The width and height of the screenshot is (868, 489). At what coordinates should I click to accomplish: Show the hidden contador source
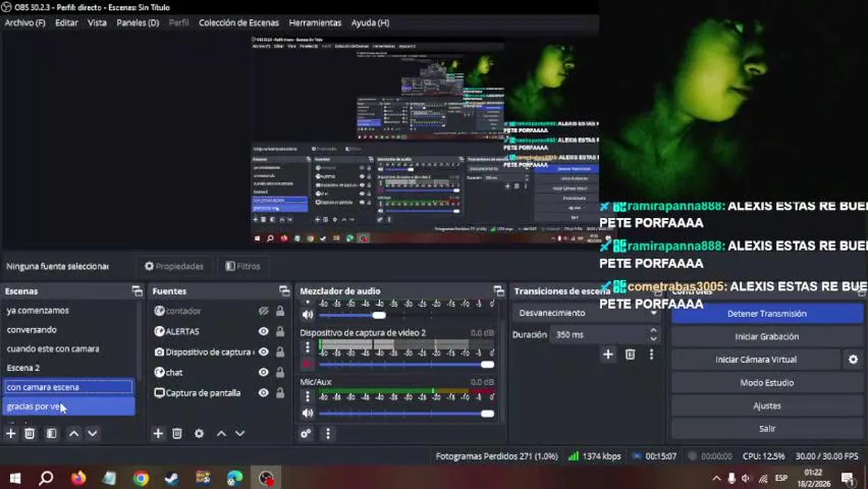[264, 311]
